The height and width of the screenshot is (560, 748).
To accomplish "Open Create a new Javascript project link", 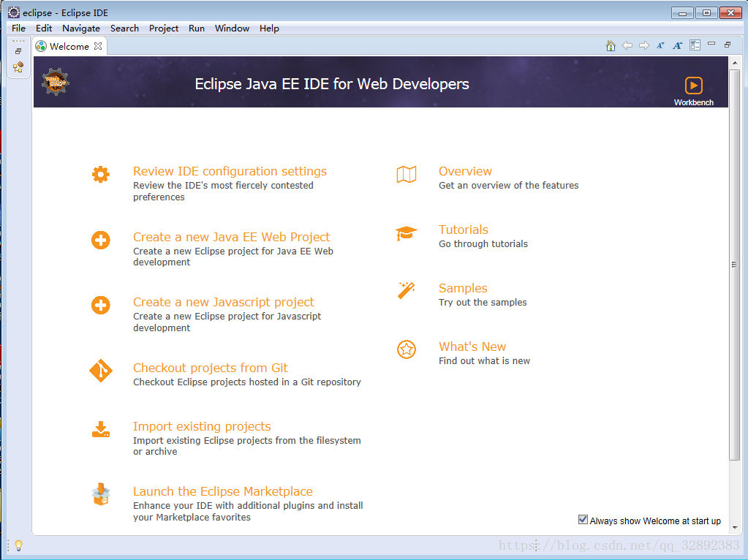I will click(x=223, y=303).
